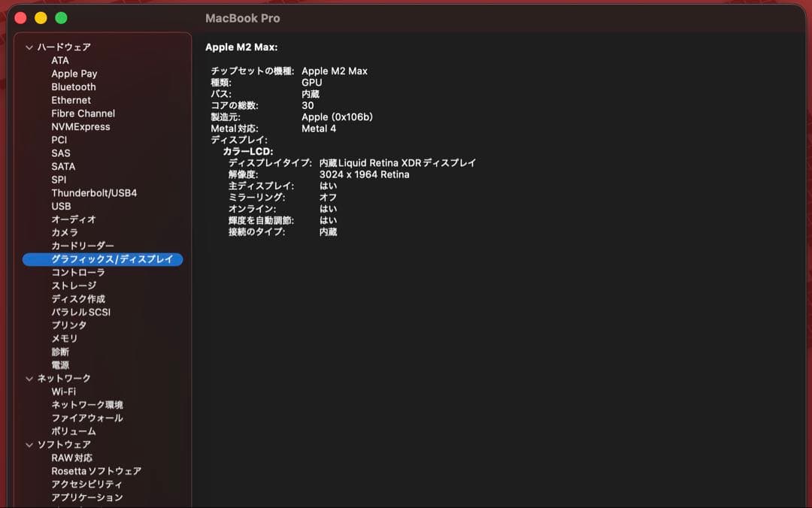Viewport: 812px width, 508px height.
Task: Select the USB sidebar item
Action: [x=61, y=206]
